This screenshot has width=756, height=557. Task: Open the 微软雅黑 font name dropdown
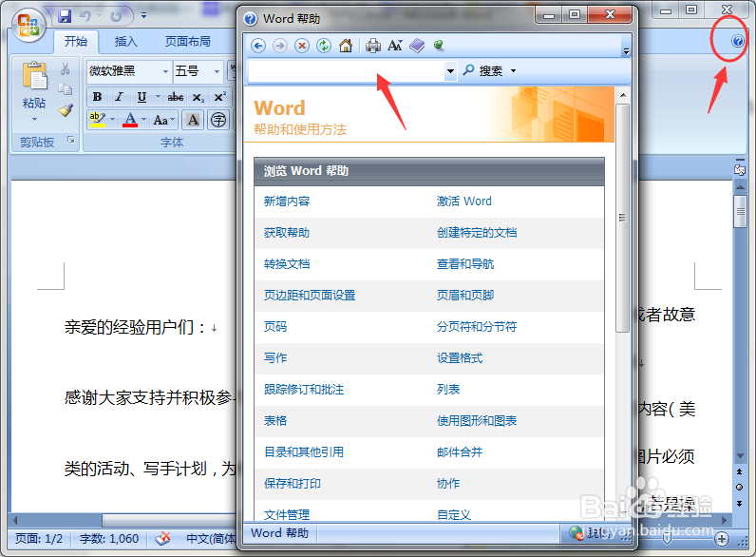tap(165, 71)
